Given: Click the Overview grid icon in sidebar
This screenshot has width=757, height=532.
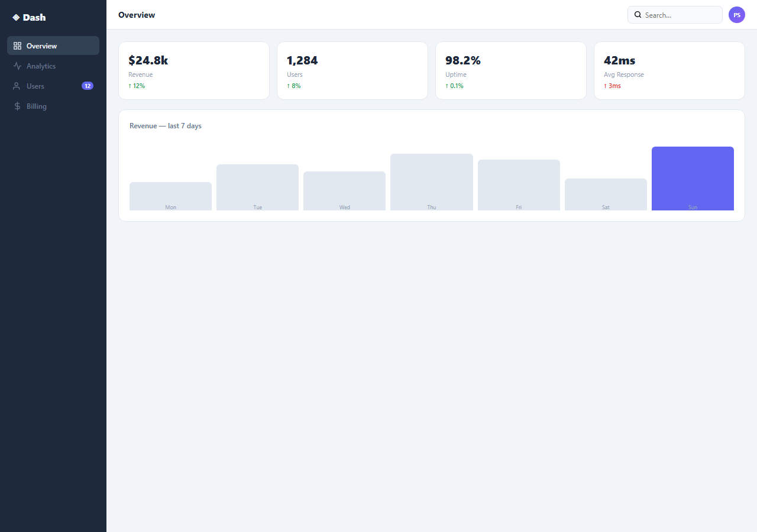Looking at the screenshot, I should click(17, 46).
